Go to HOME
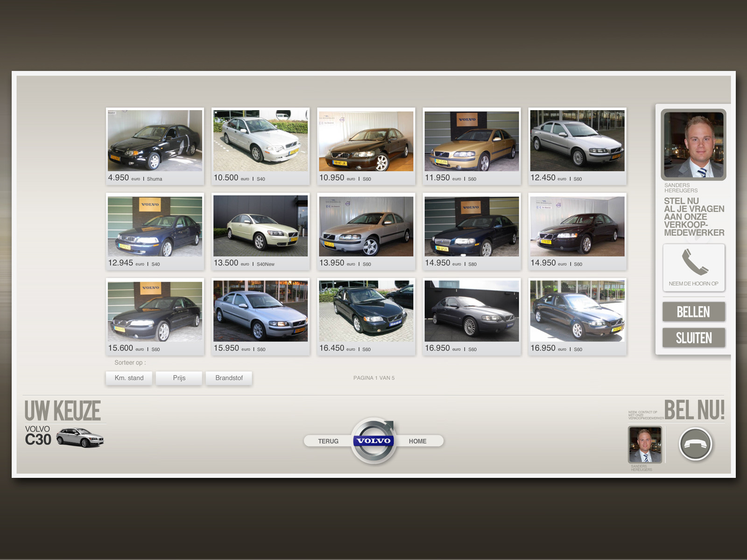747x560 pixels. coord(418,441)
